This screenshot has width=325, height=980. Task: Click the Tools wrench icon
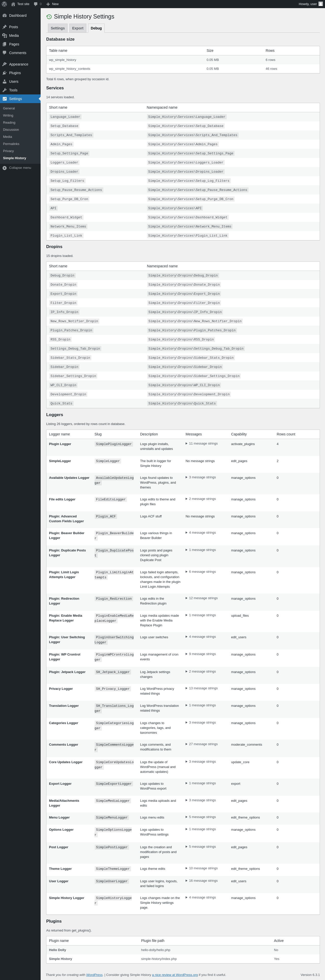point(5,90)
